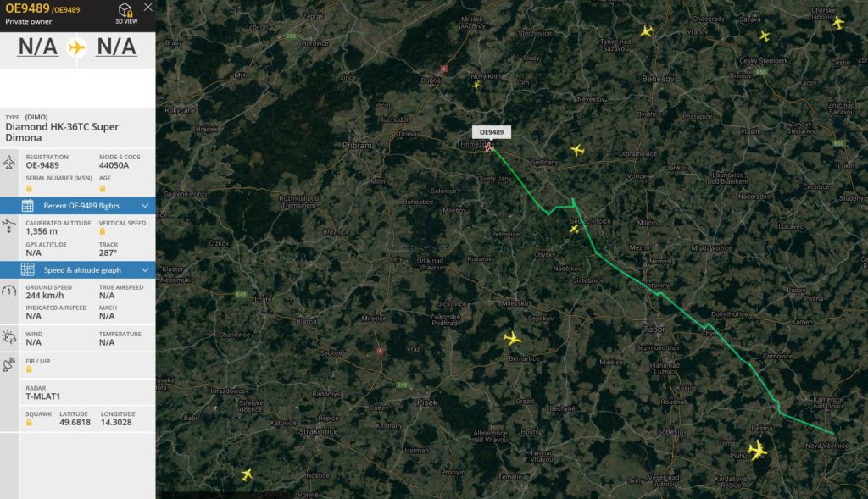
Task: Select the yellow aircraft near Nový Knín
Action: click(x=476, y=85)
